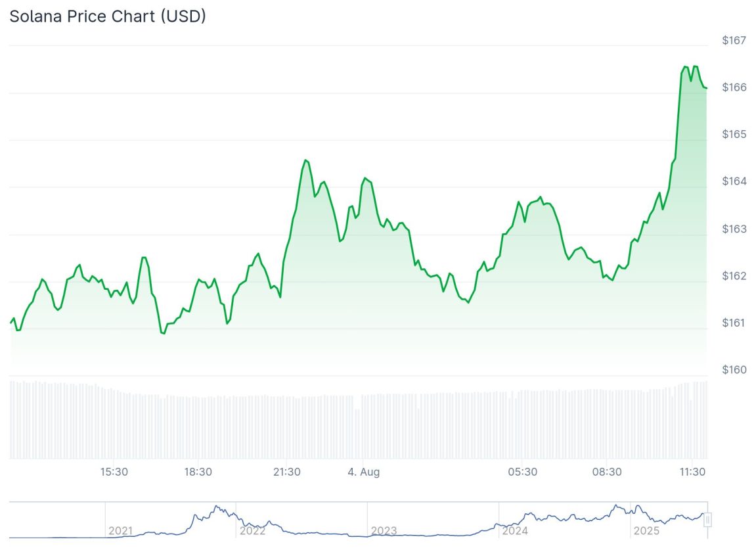Viewport: 756px width, 552px height.
Task: Select the 18:30 time axis label
Action: (198, 471)
